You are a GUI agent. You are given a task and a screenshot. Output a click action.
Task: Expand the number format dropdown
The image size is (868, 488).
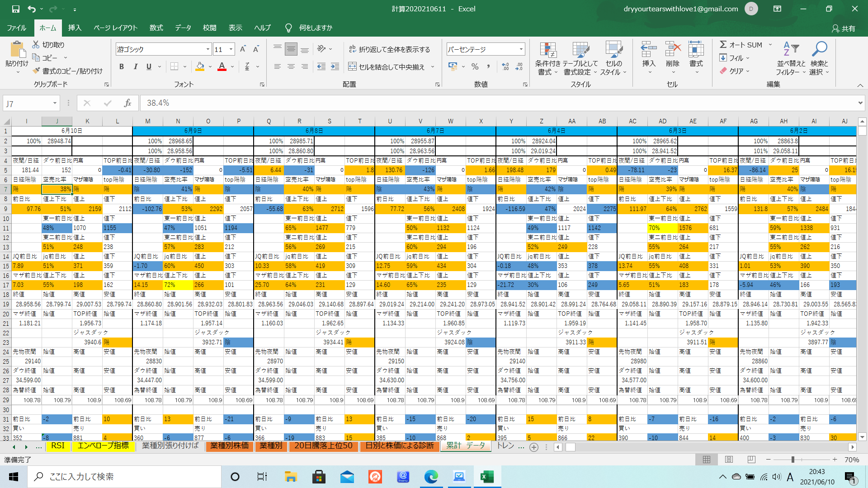(x=521, y=49)
